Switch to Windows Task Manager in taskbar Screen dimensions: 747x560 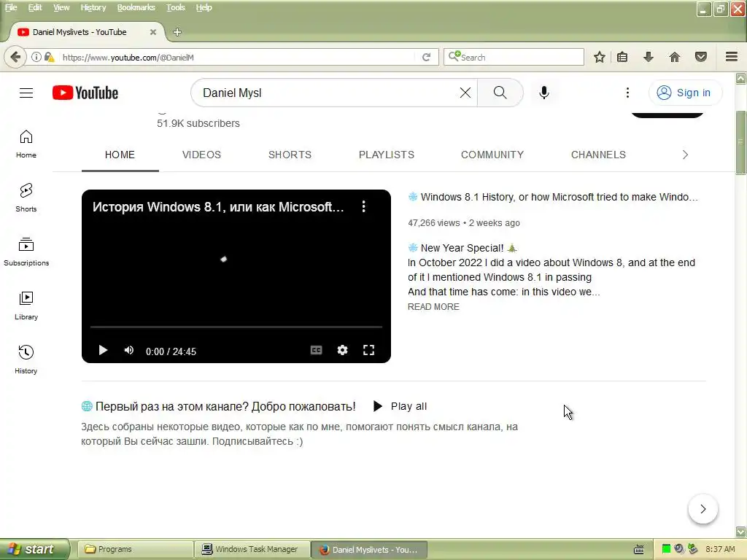tap(252, 549)
